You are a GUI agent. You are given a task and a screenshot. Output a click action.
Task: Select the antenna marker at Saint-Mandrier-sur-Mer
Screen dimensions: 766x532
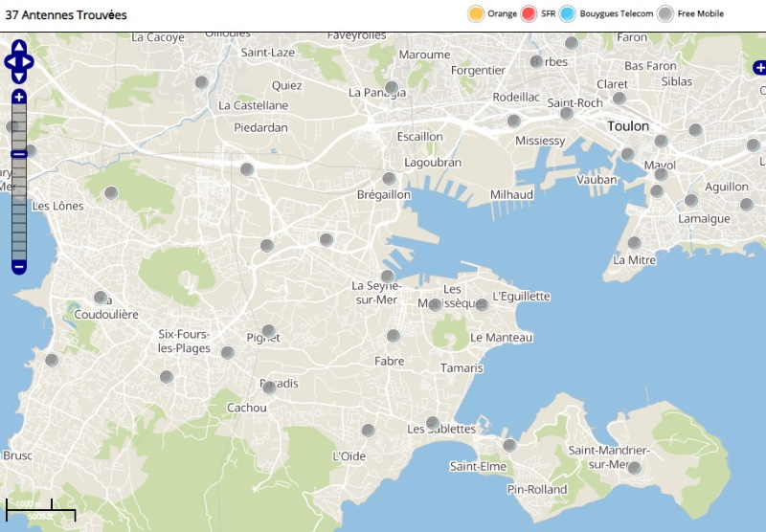634,467
